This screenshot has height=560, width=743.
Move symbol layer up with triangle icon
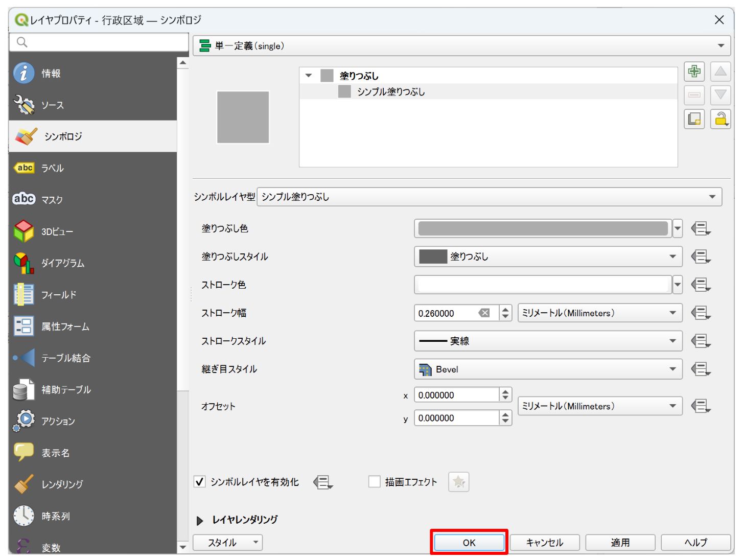pyautogui.click(x=721, y=71)
